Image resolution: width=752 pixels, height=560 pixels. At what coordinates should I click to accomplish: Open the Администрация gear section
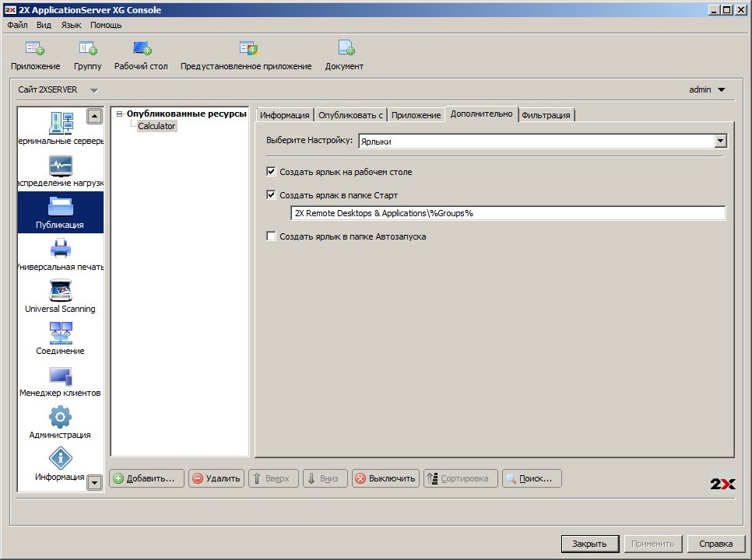(61, 422)
